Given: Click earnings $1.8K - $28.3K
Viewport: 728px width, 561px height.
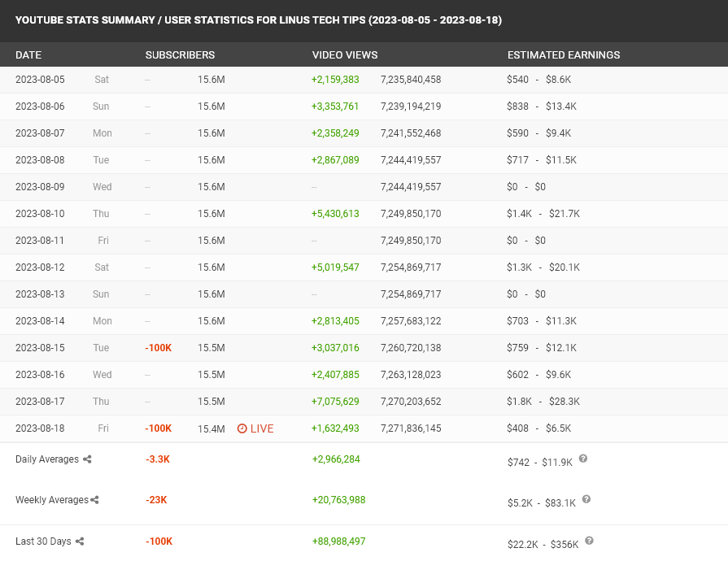Looking at the screenshot, I should 543,402.
